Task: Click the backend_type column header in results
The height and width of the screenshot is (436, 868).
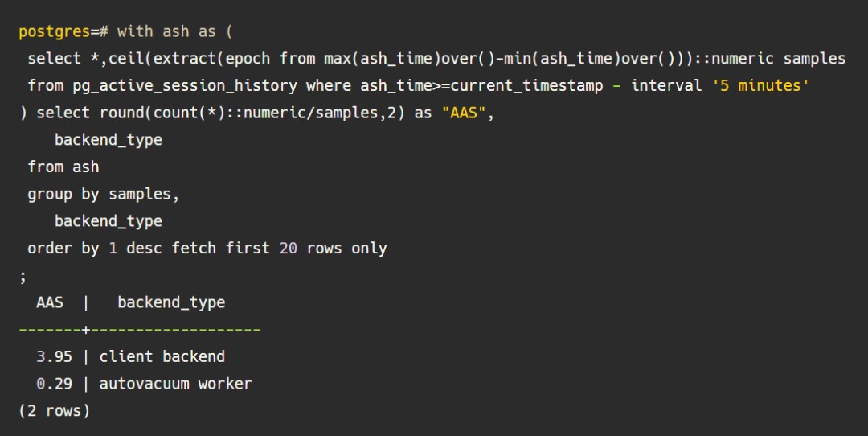Action: [170, 302]
